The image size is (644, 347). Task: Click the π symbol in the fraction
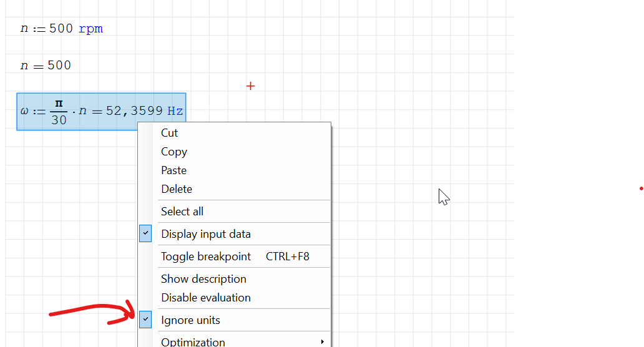pyautogui.click(x=59, y=104)
